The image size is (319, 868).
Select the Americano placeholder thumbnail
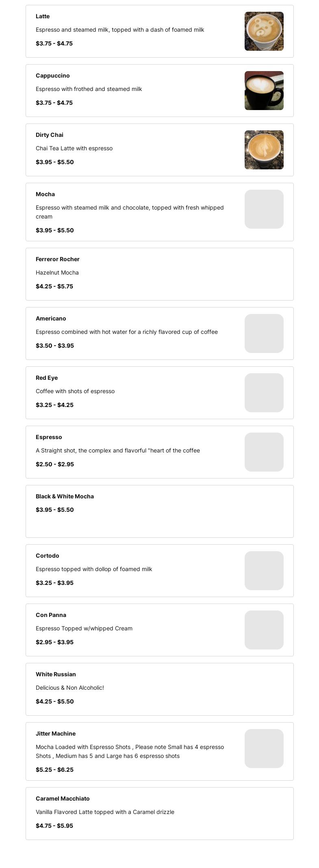click(x=264, y=333)
